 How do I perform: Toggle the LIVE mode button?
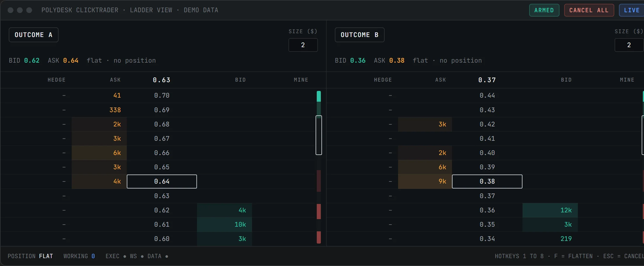click(631, 10)
